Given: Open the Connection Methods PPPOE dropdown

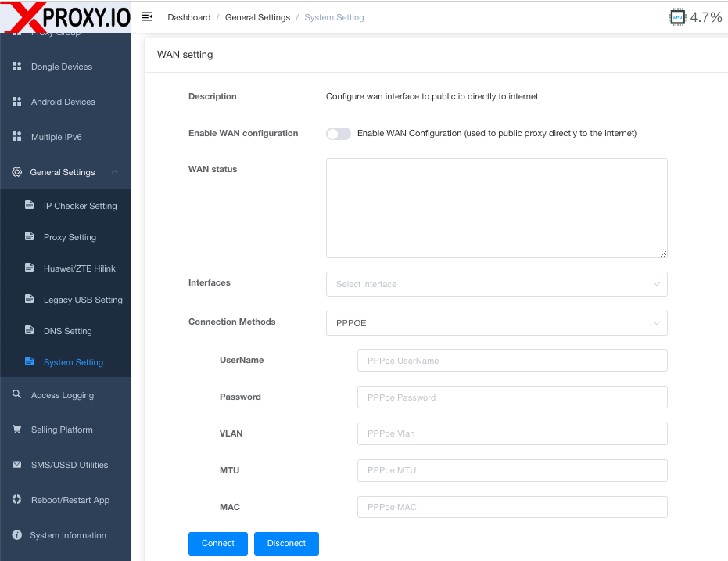Looking at the screenshot, I should point(497,323).
